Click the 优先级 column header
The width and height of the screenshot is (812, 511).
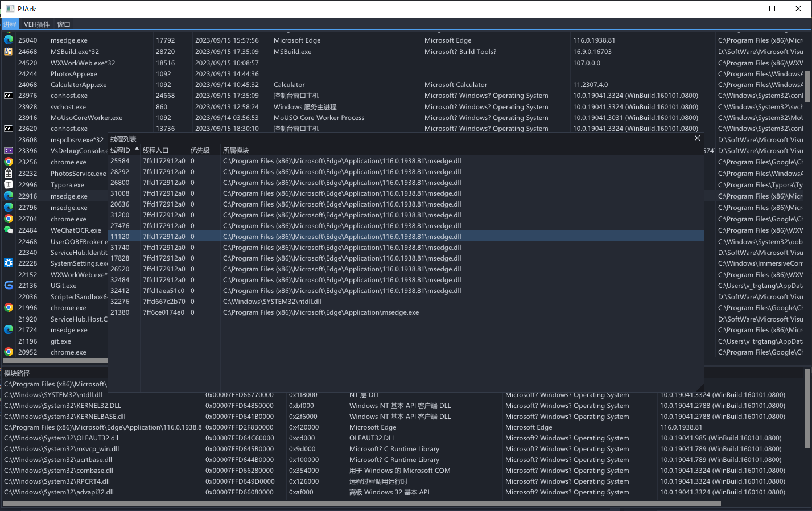pos(204,150)
